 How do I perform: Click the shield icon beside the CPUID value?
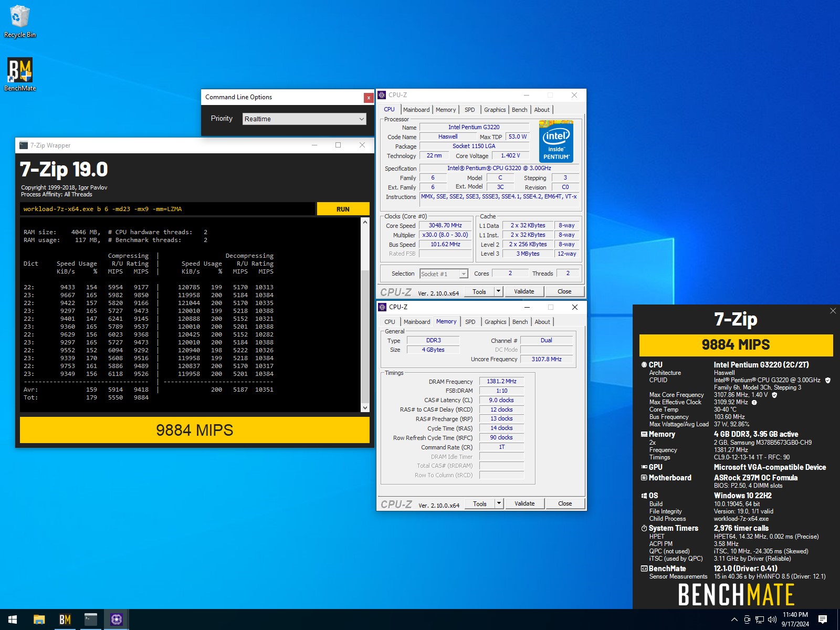click(x=827, y=380)
